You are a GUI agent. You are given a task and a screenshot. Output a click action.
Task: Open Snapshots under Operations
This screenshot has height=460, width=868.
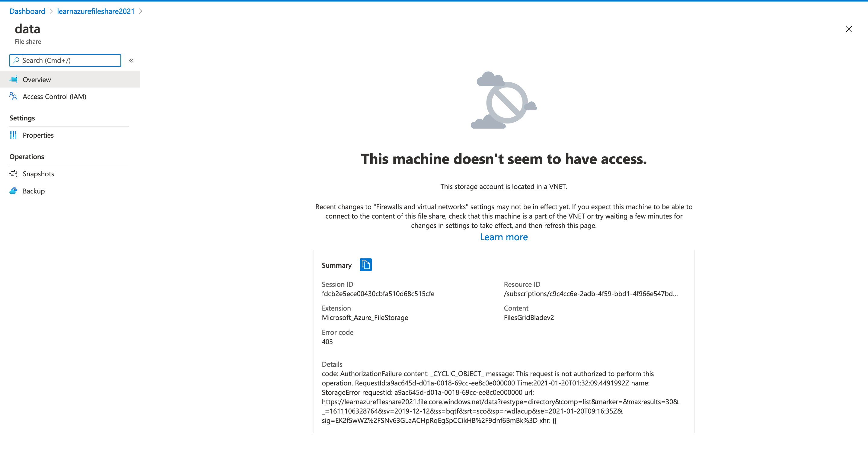38,174
